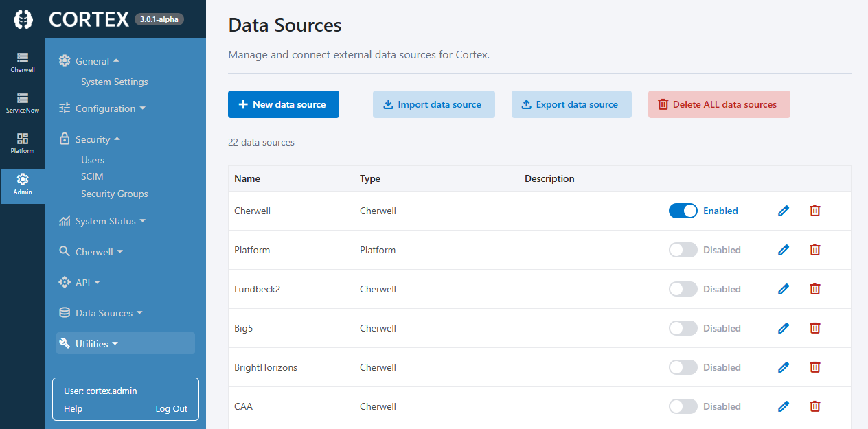
Task: Click the User: cortex.admin label
Action: click(100, 391)
